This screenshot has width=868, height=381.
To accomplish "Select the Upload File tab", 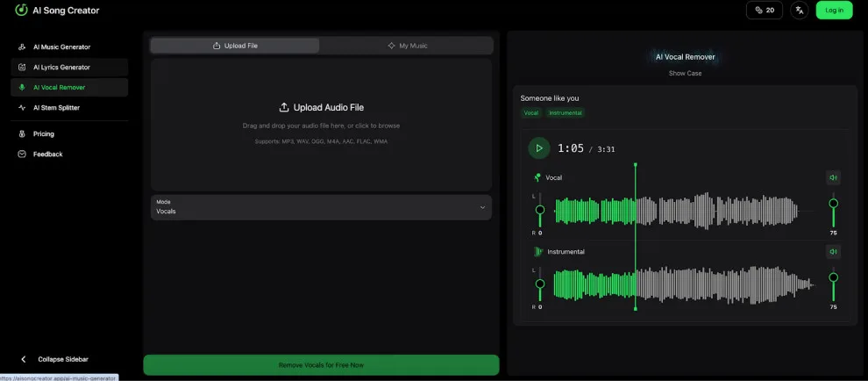I will (x=235, y=46).
